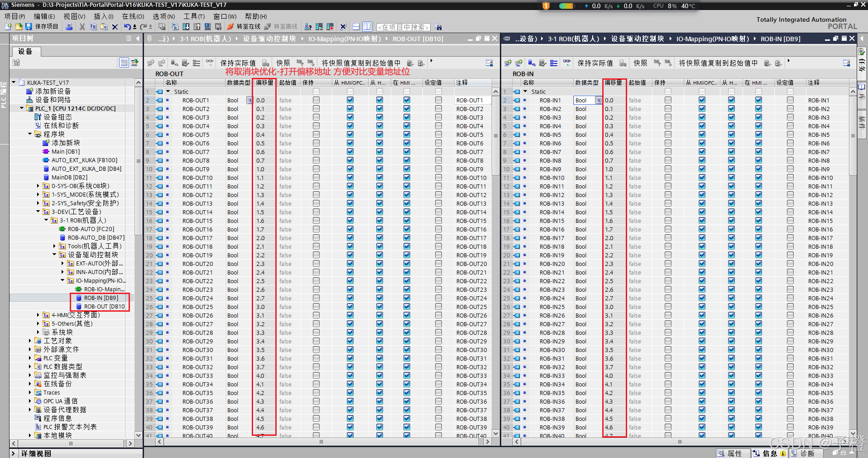Collapse the 程序块 folder in project tree

click(x=30, y=134)
